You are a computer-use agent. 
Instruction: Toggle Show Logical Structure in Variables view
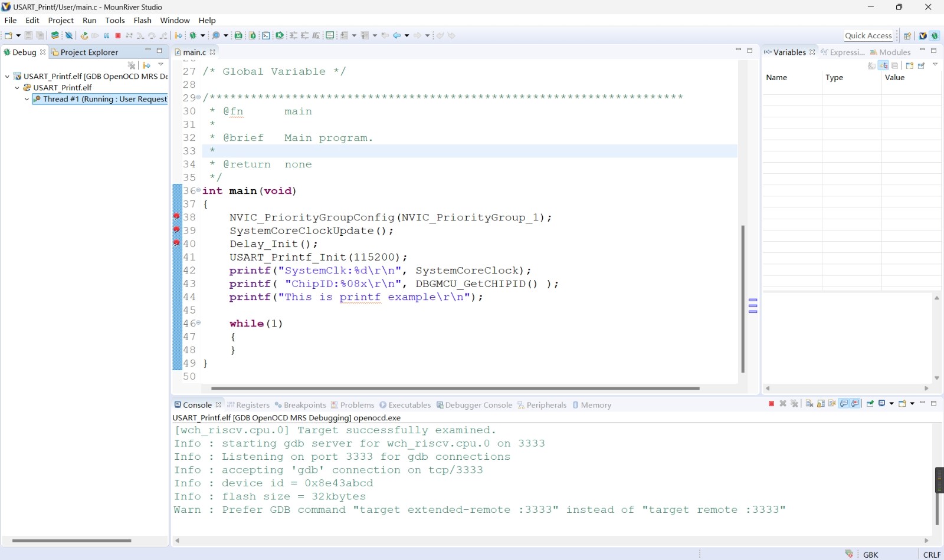pos(883,65)
